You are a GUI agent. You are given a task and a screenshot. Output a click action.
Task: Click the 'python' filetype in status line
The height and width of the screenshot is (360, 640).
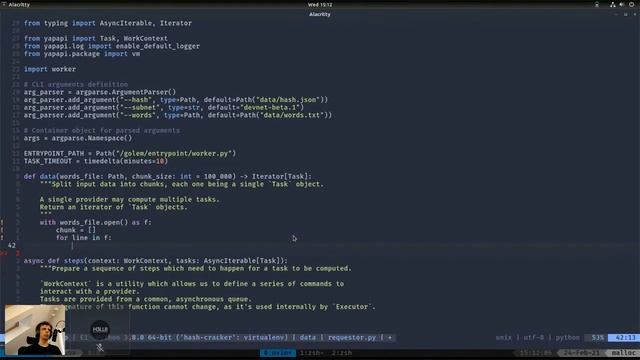coord(567,338)
